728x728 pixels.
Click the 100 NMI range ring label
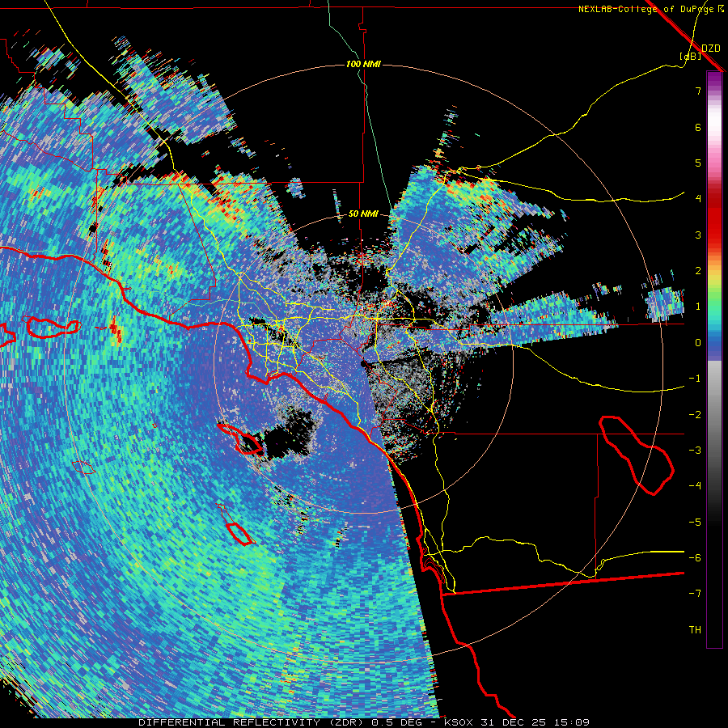coord(363,64)
